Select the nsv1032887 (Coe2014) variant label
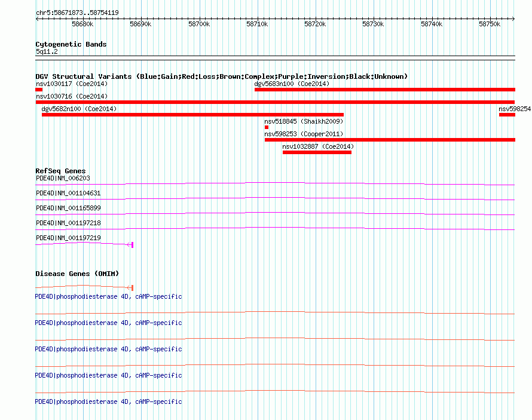Viewport: 532px width, 420px height. [318, 146]
